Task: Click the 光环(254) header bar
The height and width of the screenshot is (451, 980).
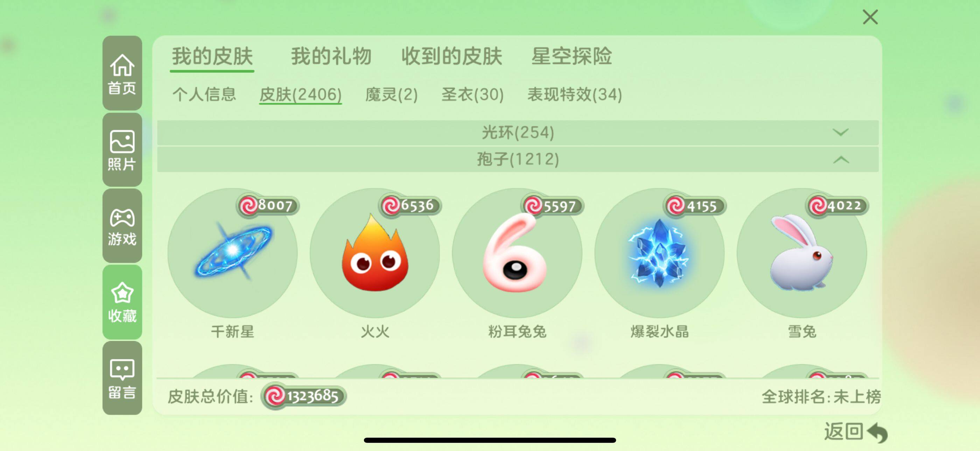Action: coord(518,133)
